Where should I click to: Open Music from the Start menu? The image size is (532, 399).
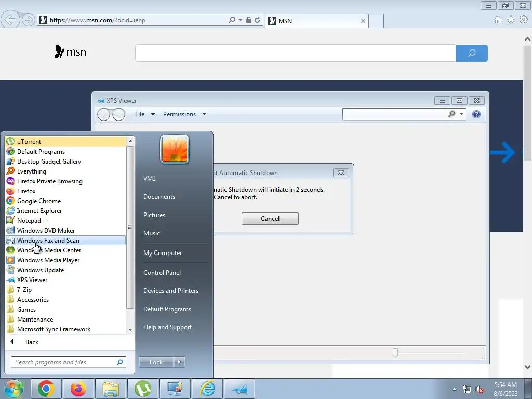point(152,233)
